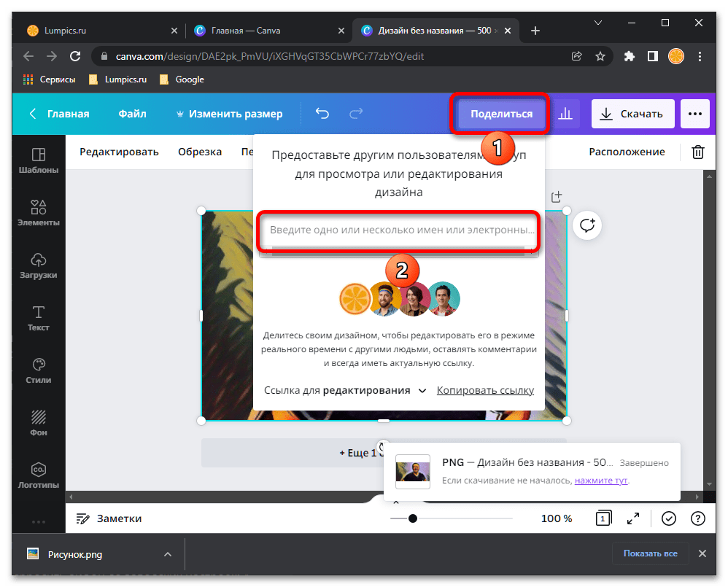This screenshot has width=728, height=587.
Task: Open the Файл menu
Action: click(132, 114)
